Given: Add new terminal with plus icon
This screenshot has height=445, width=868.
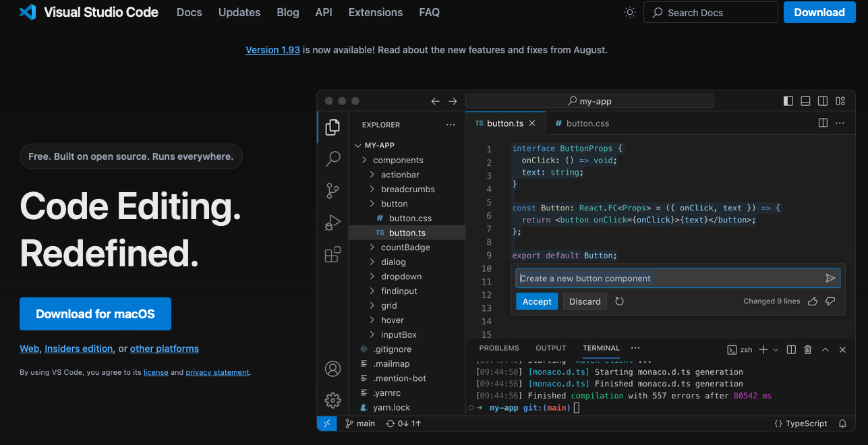Looking at the screenshot, I should point(763,349).
